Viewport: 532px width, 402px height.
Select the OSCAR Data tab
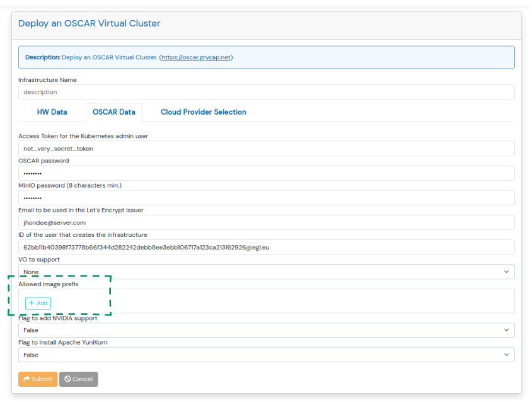[113, 112]
